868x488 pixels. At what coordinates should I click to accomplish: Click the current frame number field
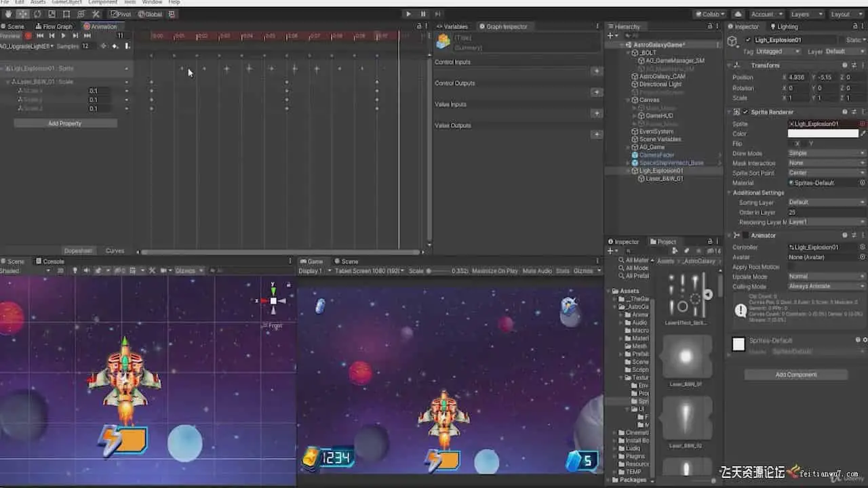click(x=123, y=35)
